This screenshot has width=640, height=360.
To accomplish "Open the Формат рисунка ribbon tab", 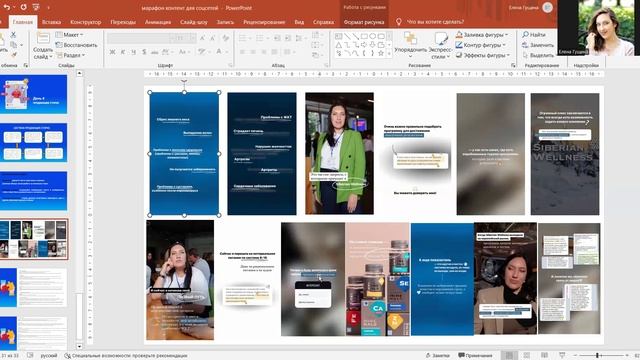I will click(x=364, y=22).
